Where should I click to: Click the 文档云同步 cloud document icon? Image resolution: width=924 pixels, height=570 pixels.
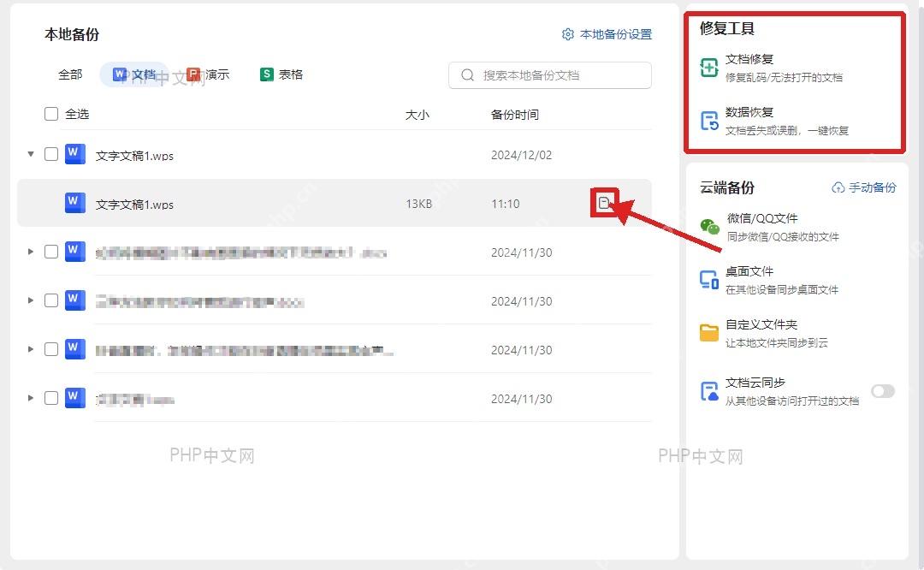(709, 391)
